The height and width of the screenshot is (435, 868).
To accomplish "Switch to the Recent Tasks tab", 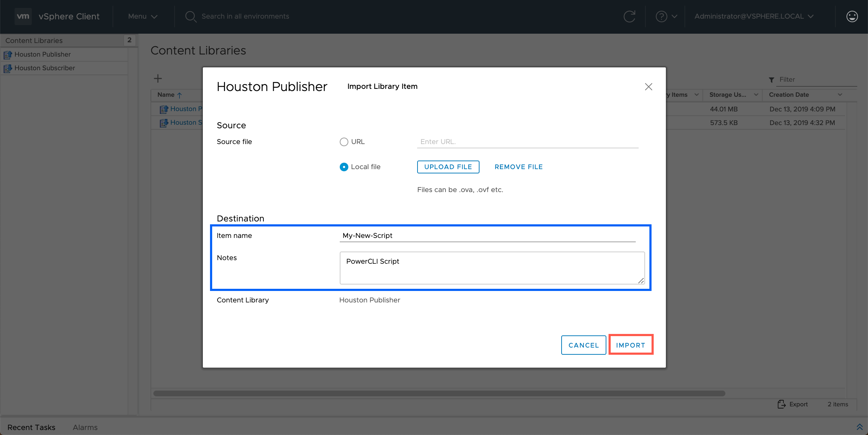I will [31, 427].
